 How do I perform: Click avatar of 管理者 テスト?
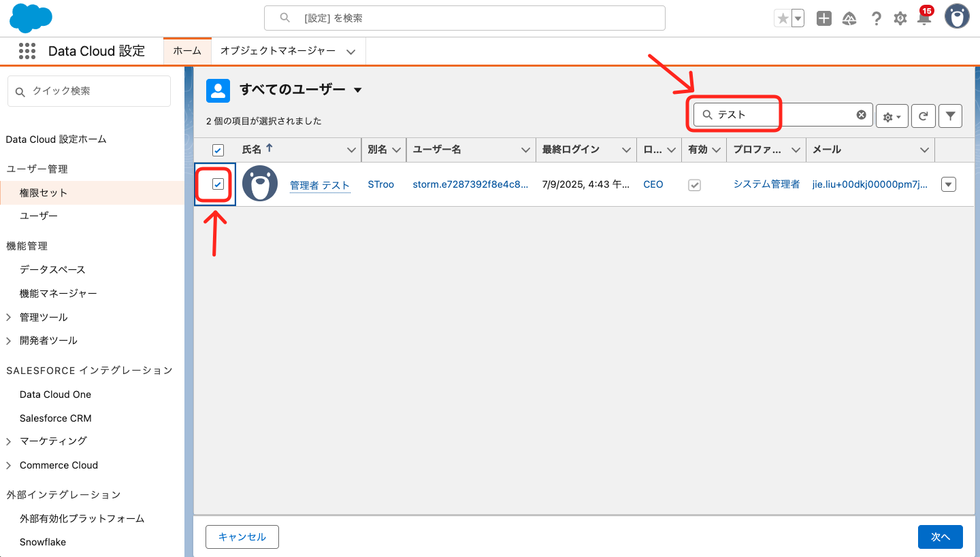260,184
